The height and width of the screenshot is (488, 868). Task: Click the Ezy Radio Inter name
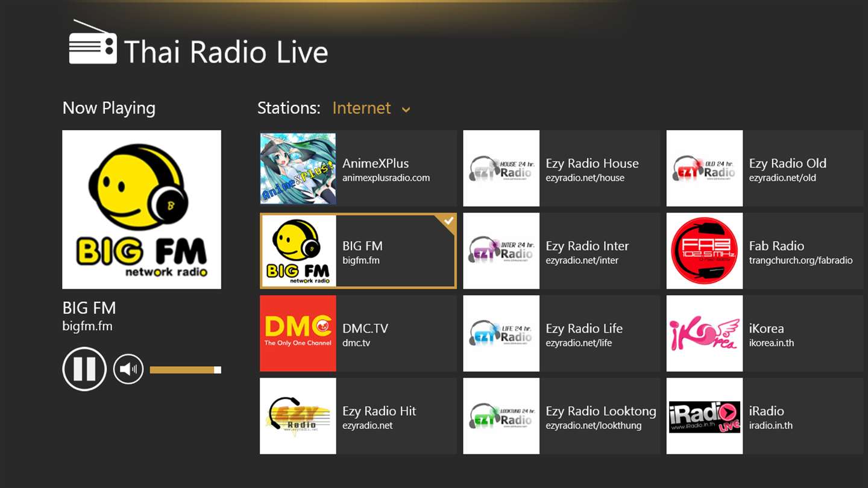(587, 246)
